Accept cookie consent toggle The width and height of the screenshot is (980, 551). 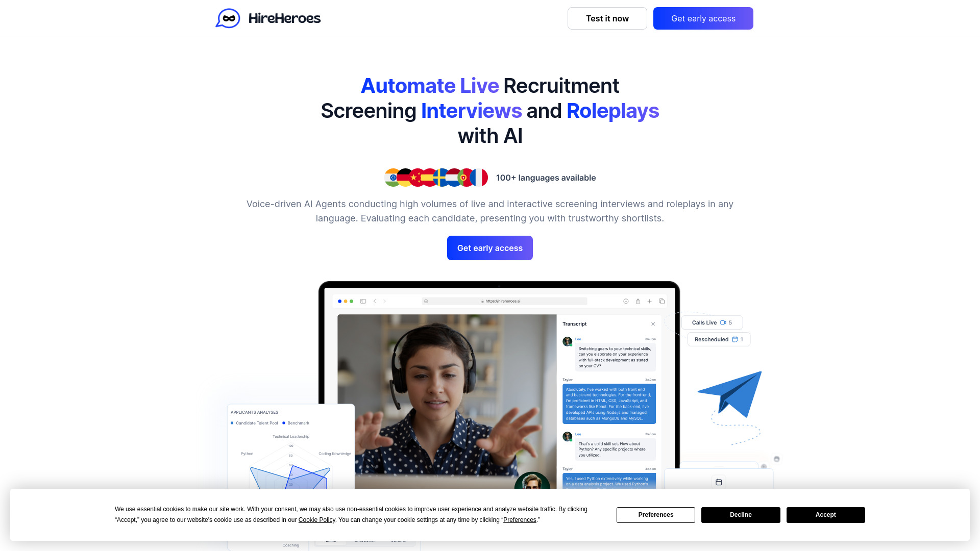pos(825,515)
